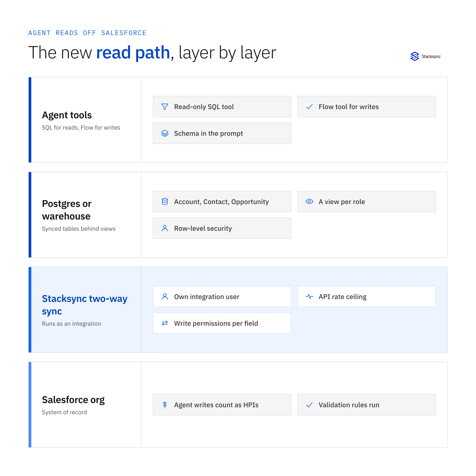Click the checkmark icon beside Validation rules run
The image size is (476, 476).
[x=309, y=405]
